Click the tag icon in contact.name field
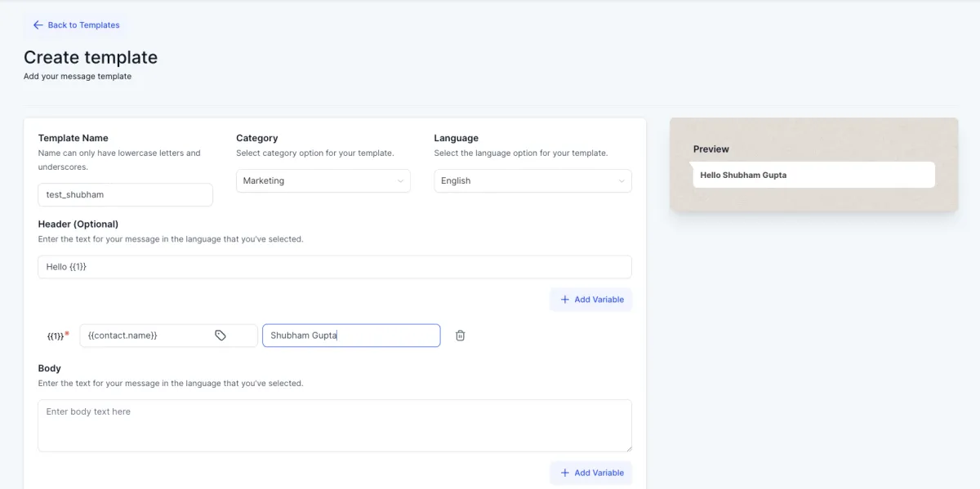 pos(220,336)
